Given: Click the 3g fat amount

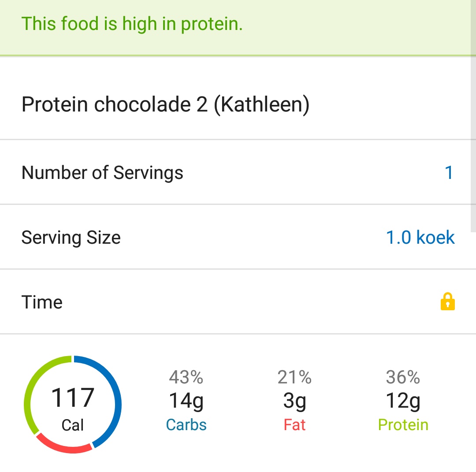Looking at the screenshot, I should click(x=294, y=401).
